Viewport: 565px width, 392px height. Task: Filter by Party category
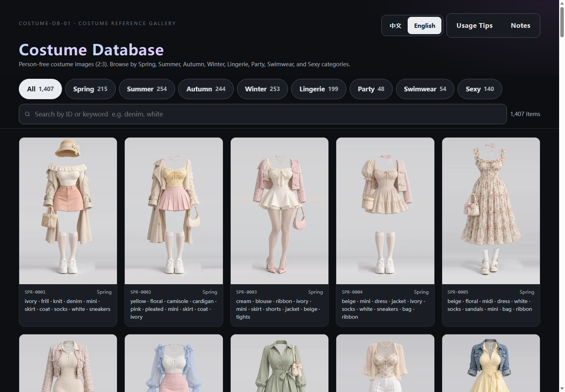coord(371,89)
